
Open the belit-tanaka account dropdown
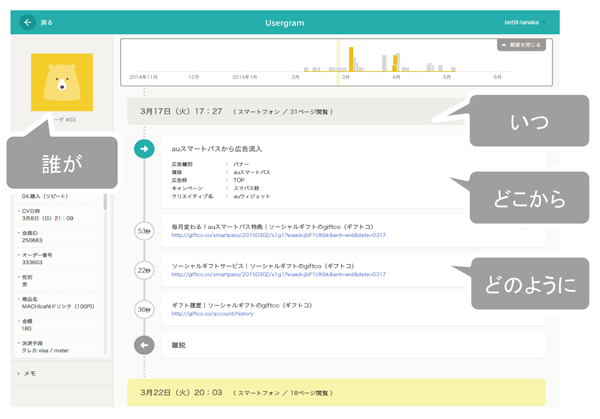(525, 22)
